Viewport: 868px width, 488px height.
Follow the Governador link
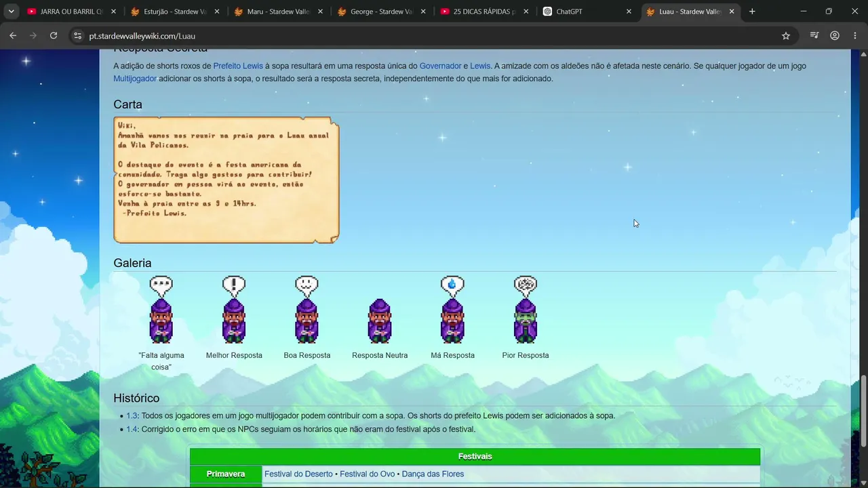pos(440,66)
